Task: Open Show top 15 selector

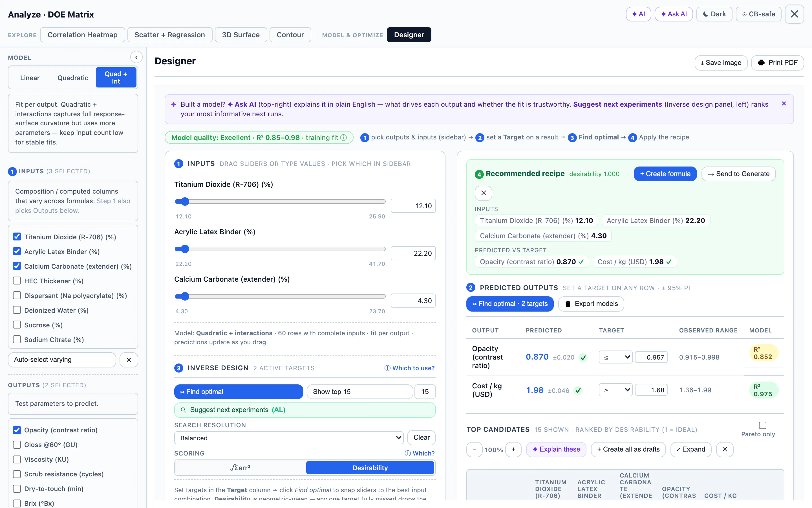Action: pyautogui.click(x=359, y=392)
